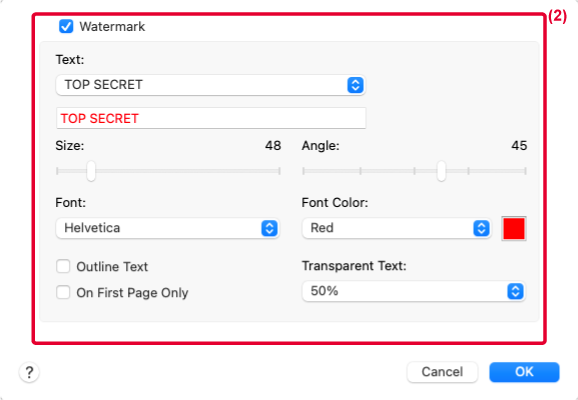Click the 50% transparency value

324,291
